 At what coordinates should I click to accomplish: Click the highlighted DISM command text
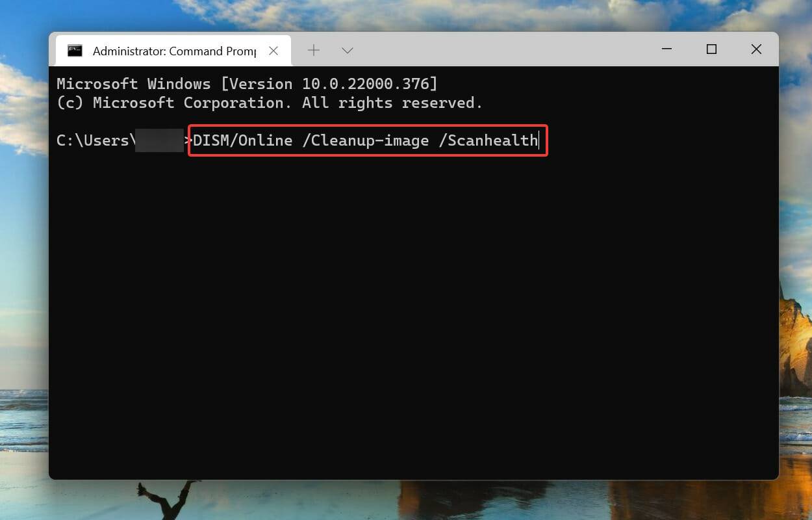[x=367, y=140]
